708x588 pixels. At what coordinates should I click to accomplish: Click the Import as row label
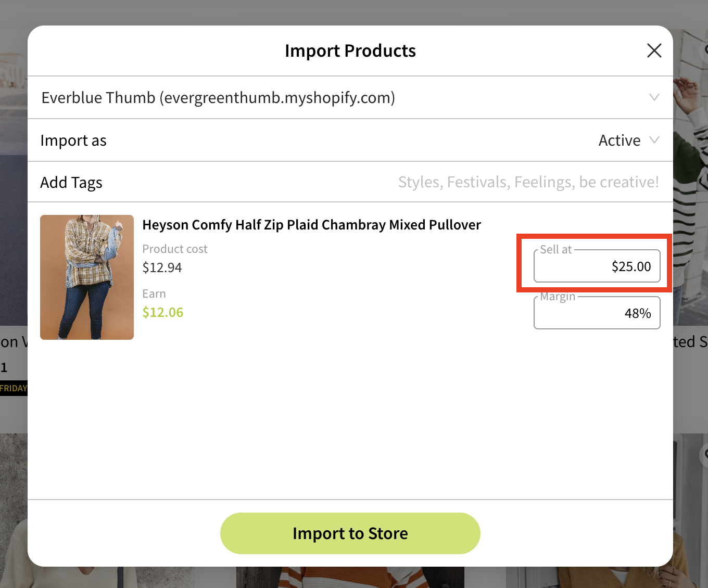click(73, 140)
